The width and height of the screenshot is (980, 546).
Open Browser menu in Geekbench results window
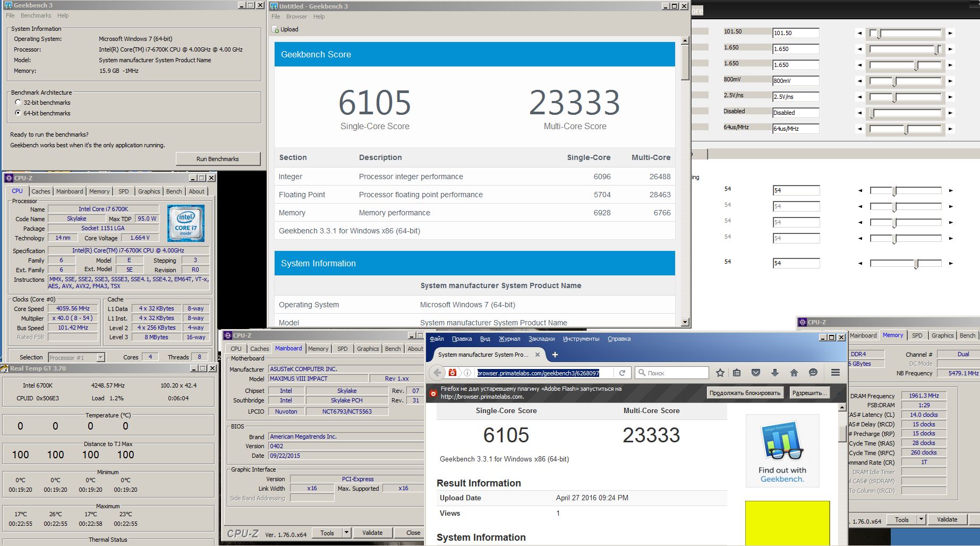point(296,16)
